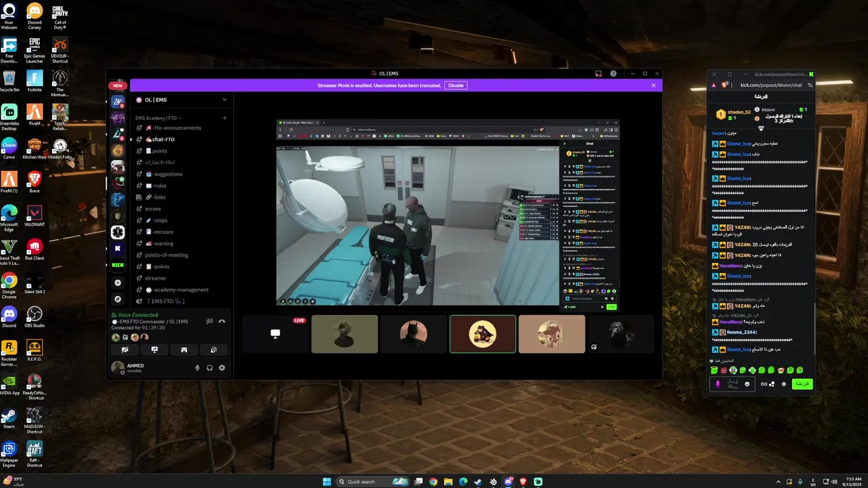Select the green-bordered cat avatar tile
The width and height of the screenshot is (868, 488).
[483, 333]
